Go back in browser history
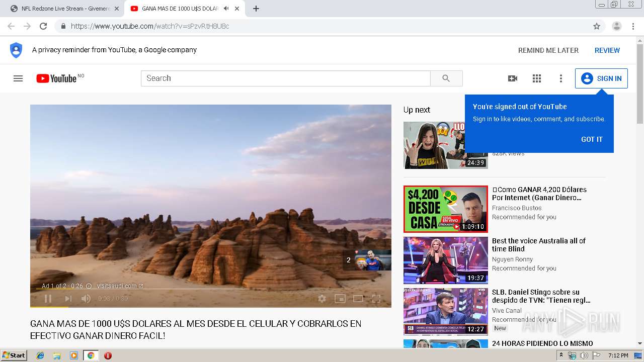Viewport: 644px width, 362px height. pyautogui.click(x=11, y=26)
